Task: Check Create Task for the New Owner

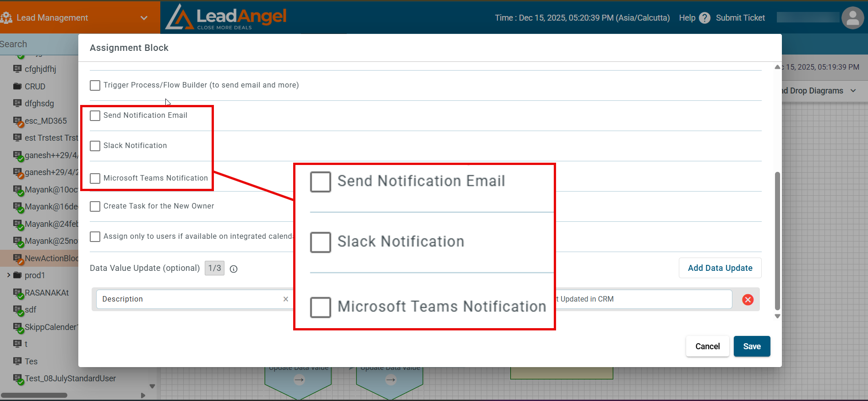Action: [x=95, y=206]
